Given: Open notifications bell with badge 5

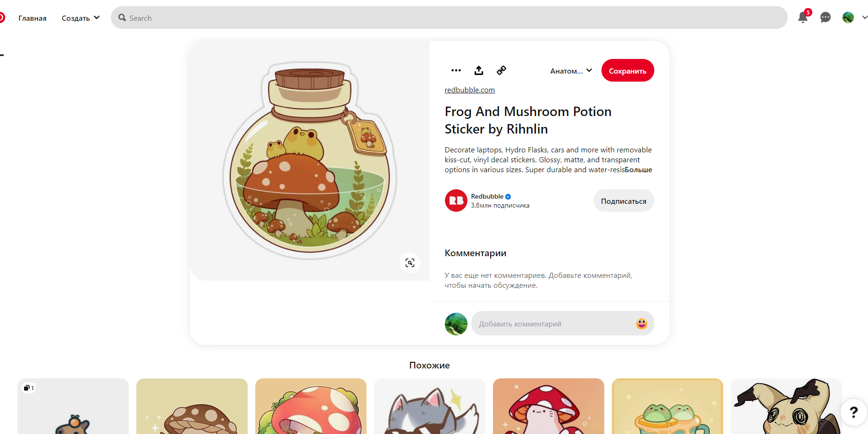Looking at the screenshot, I should tap(803, 17).
